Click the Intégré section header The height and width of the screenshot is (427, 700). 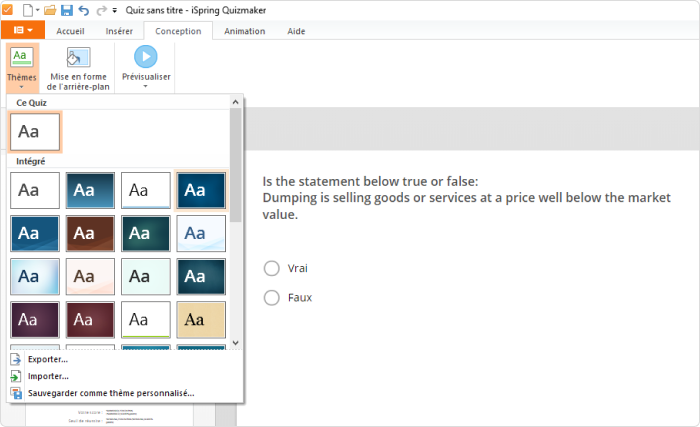(x=30, y=161)
